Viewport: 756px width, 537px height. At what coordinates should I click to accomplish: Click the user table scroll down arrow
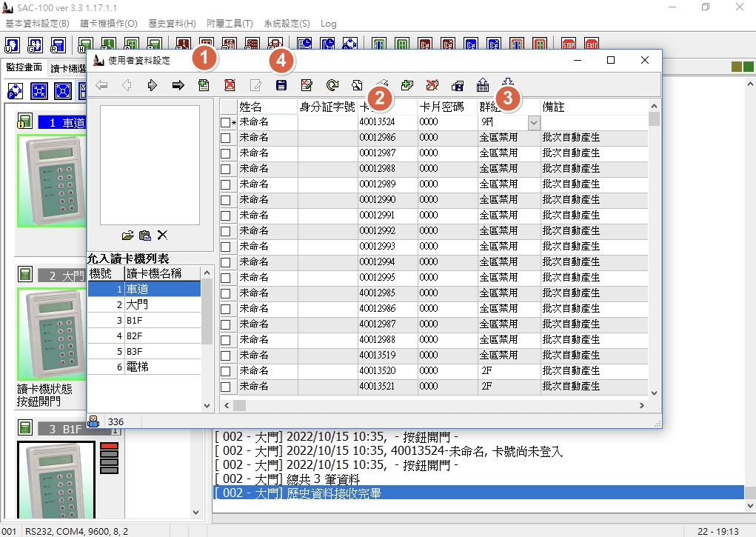tap(655, 393)
